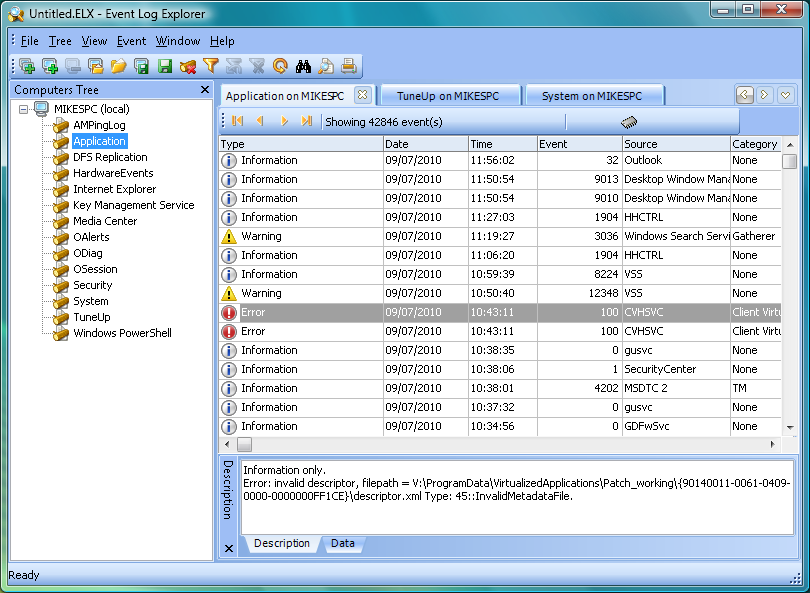Open the Event menu

coord(131,41)
